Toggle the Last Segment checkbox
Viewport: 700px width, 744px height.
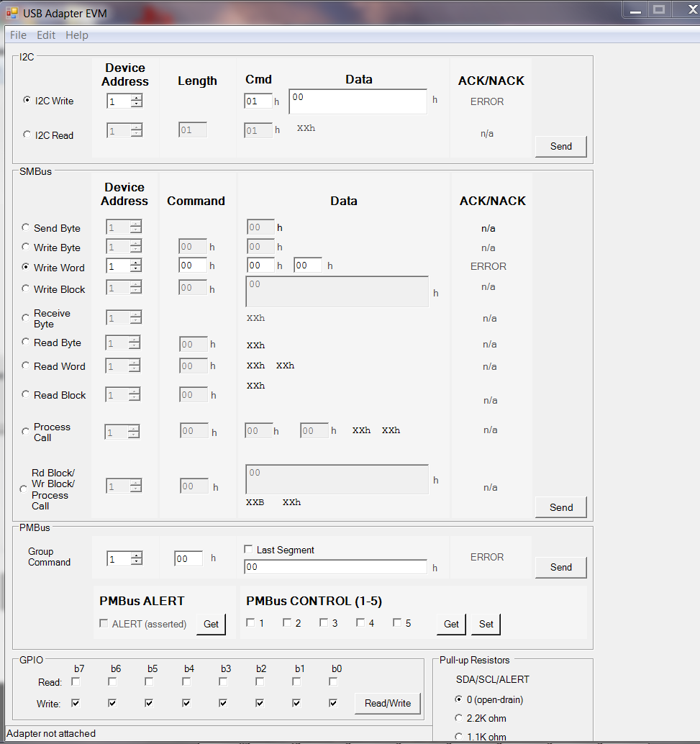[x=248, y=549]
